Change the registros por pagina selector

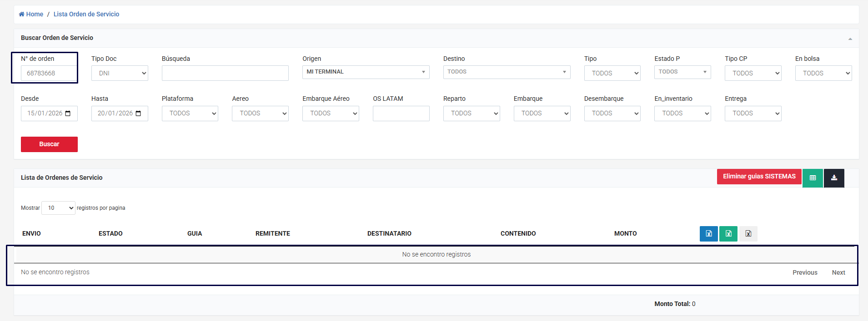pos(58,208)
